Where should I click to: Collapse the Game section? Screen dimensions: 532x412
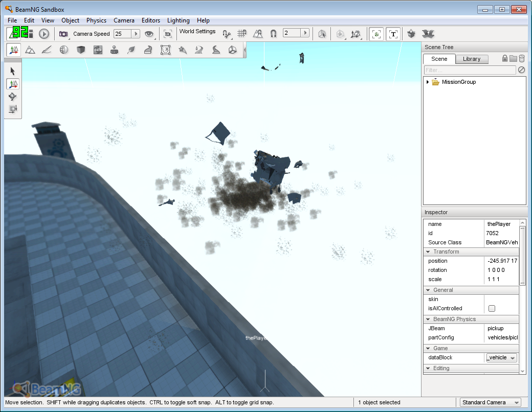[428, 348]
